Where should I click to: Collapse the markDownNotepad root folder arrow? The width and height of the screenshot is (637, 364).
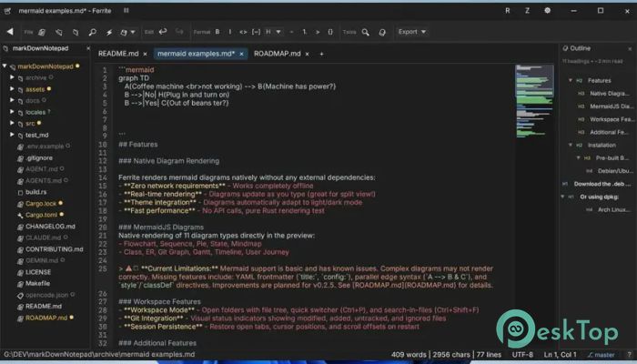coord(5,66)
